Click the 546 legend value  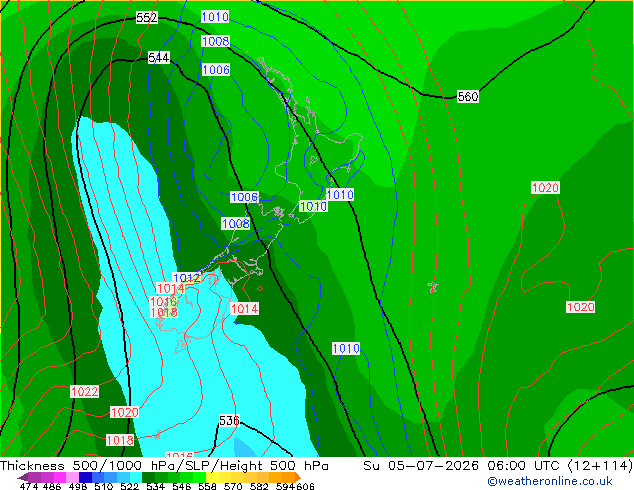tap(182, 486)
